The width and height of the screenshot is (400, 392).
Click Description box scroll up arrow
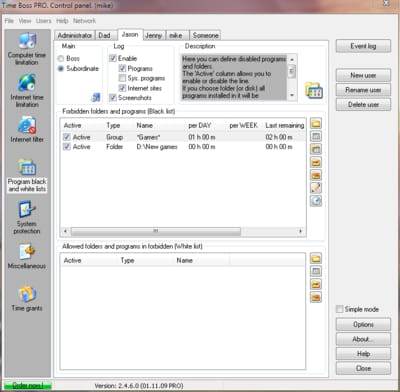tap(292, 59)
